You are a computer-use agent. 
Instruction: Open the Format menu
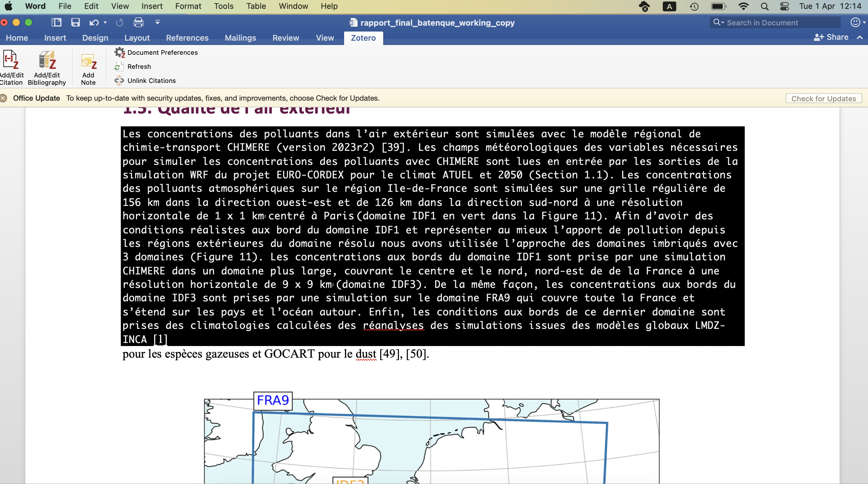pyautogui.click(x=188, y=6)
